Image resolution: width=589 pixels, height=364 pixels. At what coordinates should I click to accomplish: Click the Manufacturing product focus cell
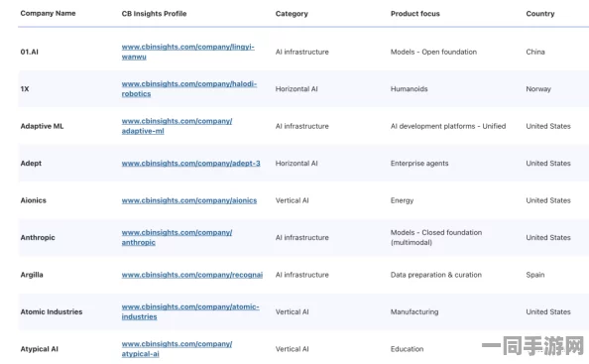click(414, 311)
